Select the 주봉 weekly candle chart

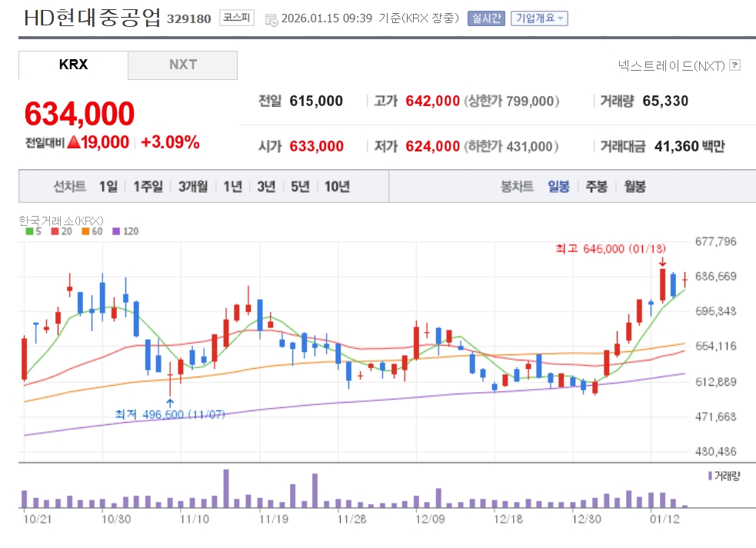coord(596,187)
